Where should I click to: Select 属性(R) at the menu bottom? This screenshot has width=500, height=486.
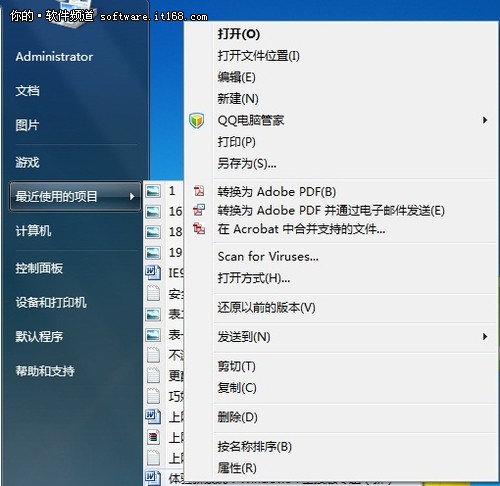[237, 468]
